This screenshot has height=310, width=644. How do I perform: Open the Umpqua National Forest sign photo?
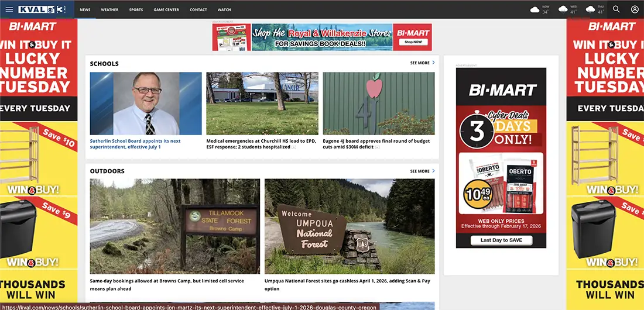pos(350,226)
